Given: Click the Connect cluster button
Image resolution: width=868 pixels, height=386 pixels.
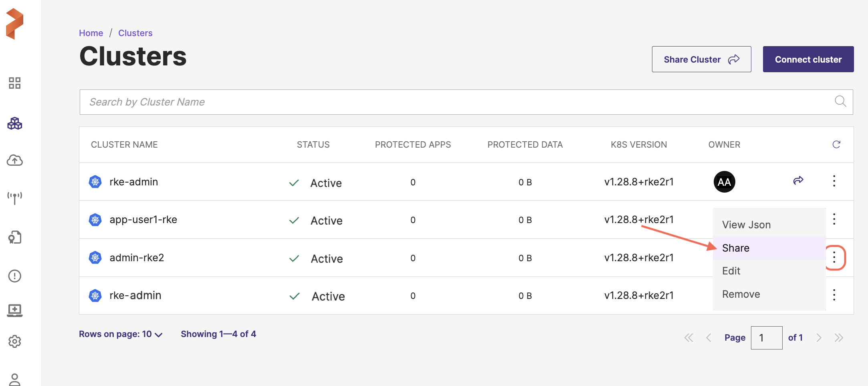Looking at the screenshot, I should pos(808,59).
